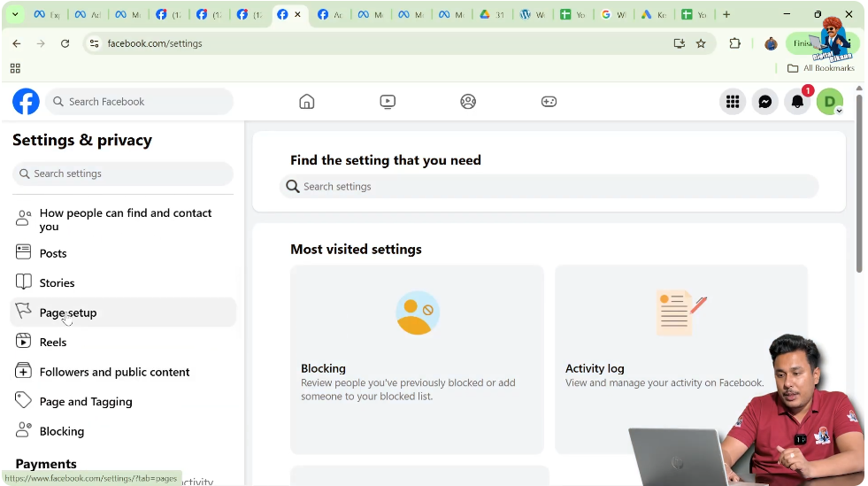Select Page setup in sidebar

pyautogui.click(x=123, y=312)
